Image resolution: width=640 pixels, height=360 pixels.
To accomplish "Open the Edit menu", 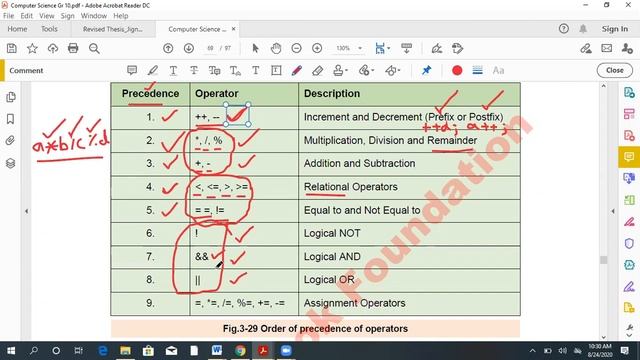I will tap(27, 16).
